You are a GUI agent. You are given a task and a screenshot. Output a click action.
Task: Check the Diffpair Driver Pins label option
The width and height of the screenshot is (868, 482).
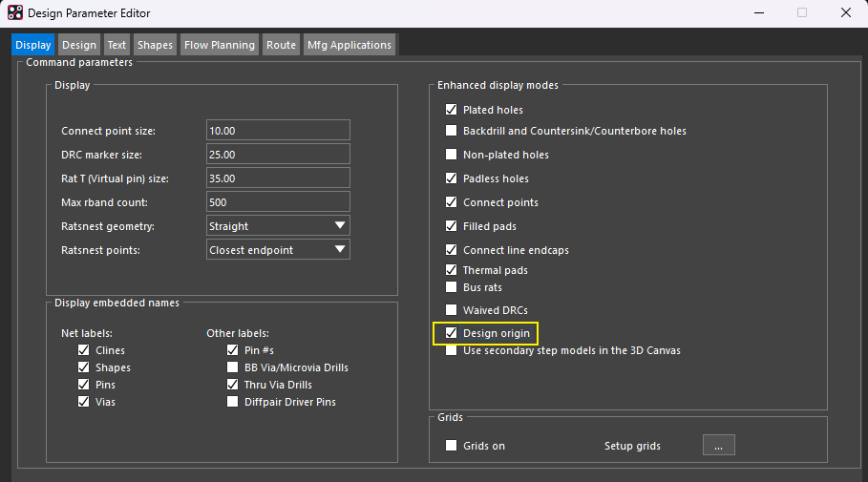click(x=233, y=402)
